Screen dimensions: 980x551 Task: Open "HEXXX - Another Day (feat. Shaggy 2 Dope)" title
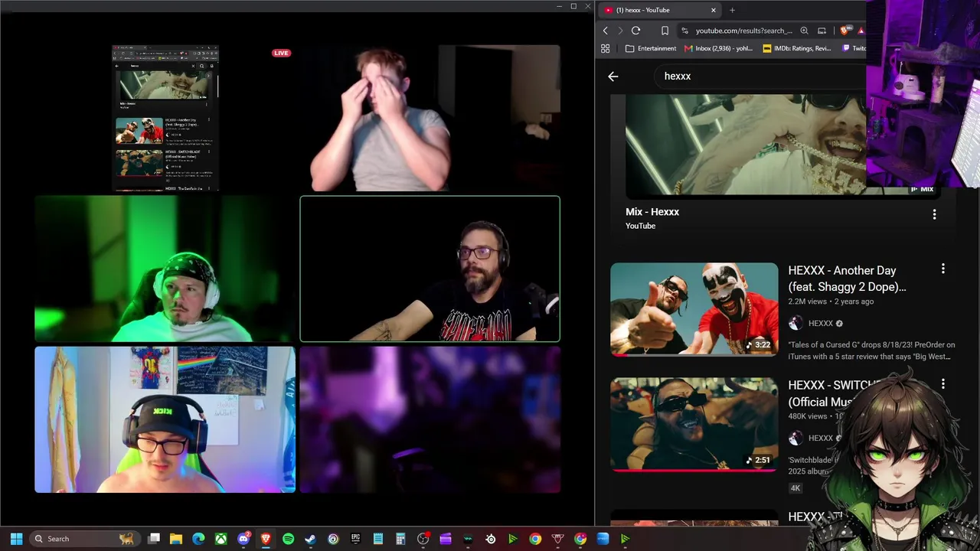[847, 279]
